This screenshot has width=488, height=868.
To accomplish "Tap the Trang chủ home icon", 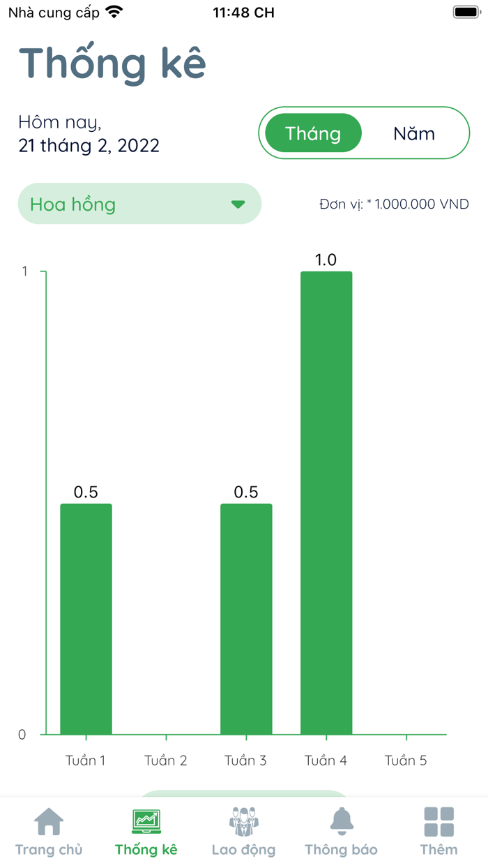I will click(x=49, y=822).
